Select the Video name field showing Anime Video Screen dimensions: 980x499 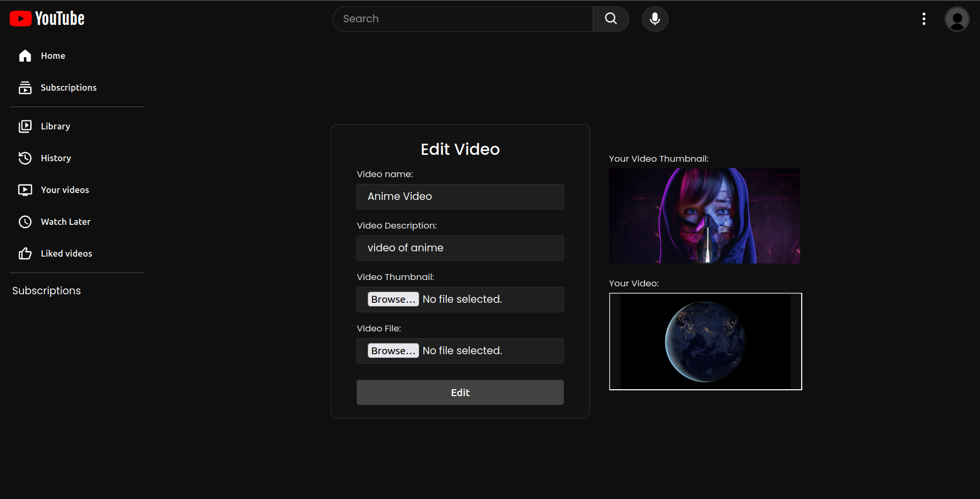pyautogui.click(x=459, y=196)
